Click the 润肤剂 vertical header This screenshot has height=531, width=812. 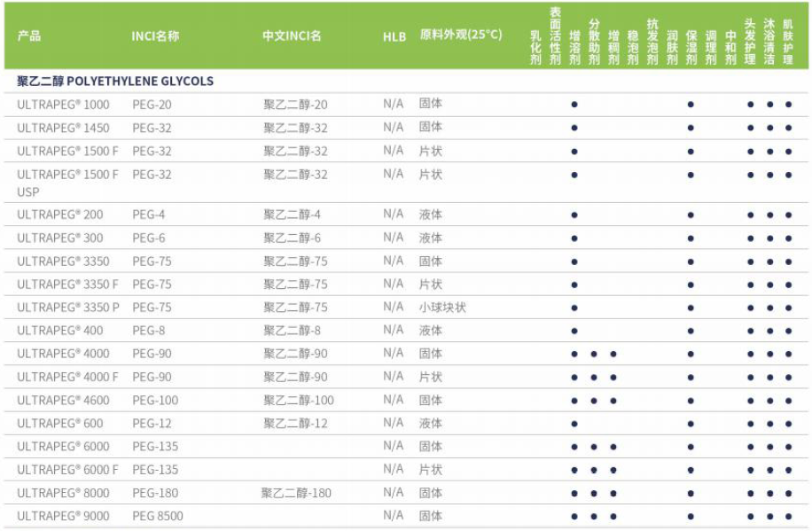tap(672, 48)
